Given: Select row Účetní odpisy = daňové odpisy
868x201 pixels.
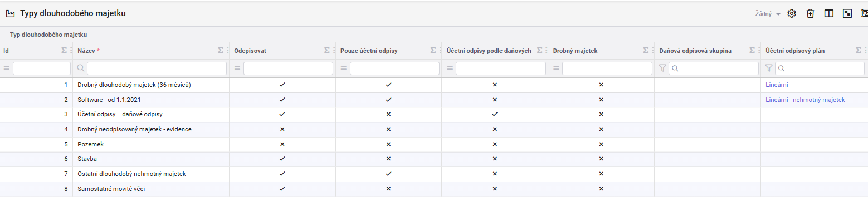Looking at the screenshot, I should click(120, 114).
